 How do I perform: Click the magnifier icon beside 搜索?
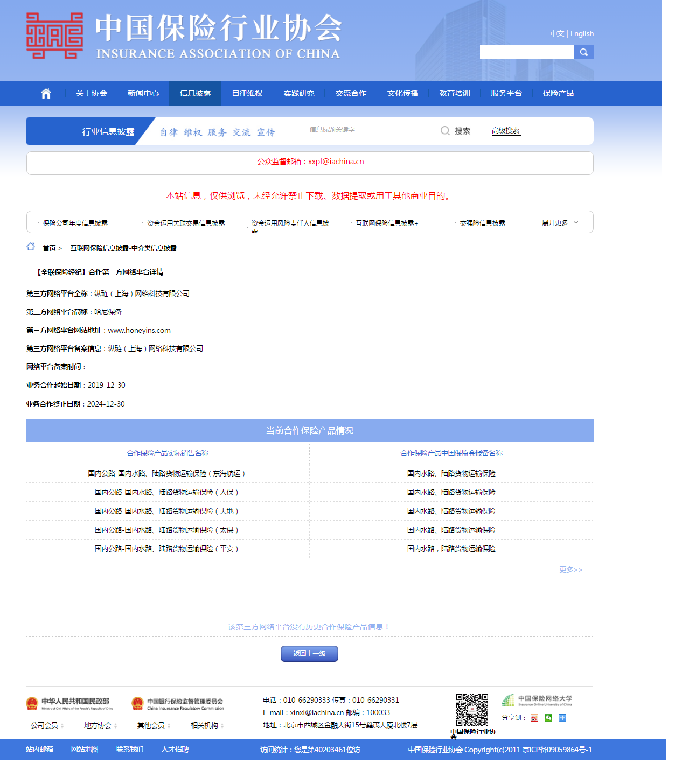coord(445,131)
